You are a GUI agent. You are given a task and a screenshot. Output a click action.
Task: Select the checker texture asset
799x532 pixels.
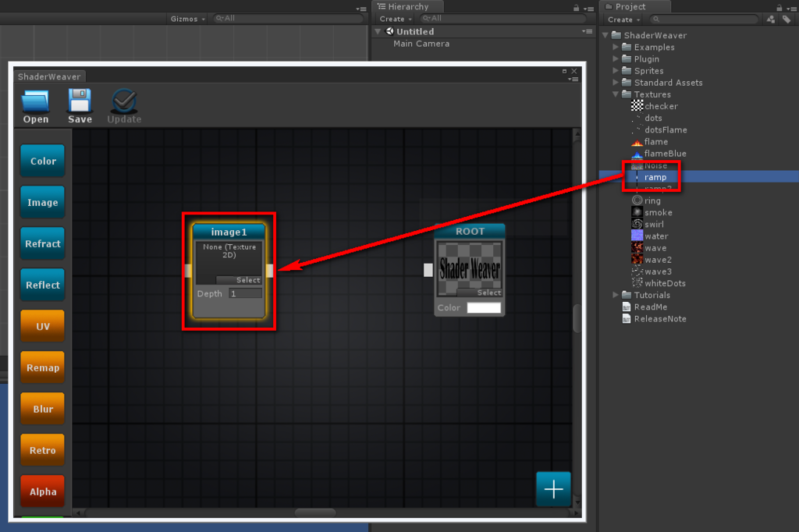(655, 106)
